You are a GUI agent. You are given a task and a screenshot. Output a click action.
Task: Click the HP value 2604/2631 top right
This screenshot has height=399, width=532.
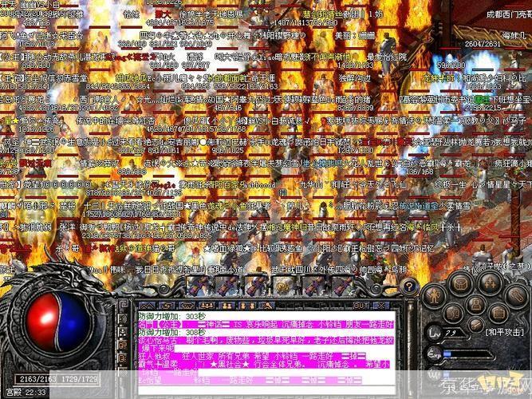point(483,44)
